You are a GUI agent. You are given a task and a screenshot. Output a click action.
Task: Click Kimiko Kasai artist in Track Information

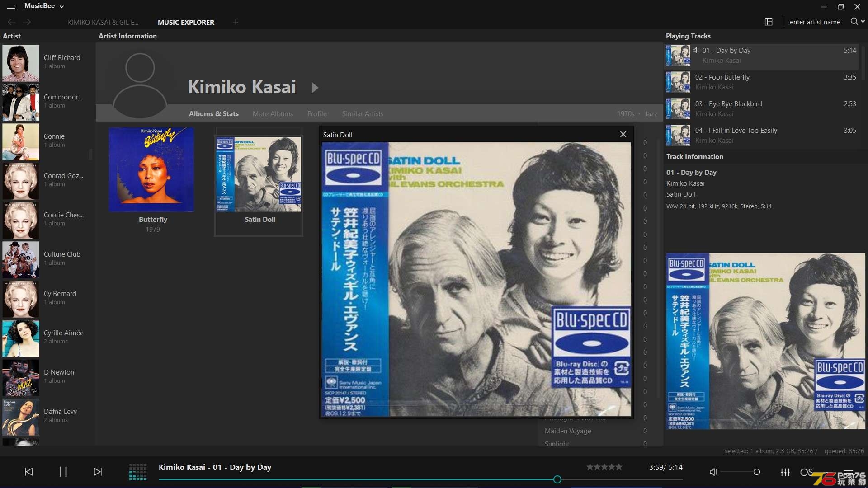point(685,183)
